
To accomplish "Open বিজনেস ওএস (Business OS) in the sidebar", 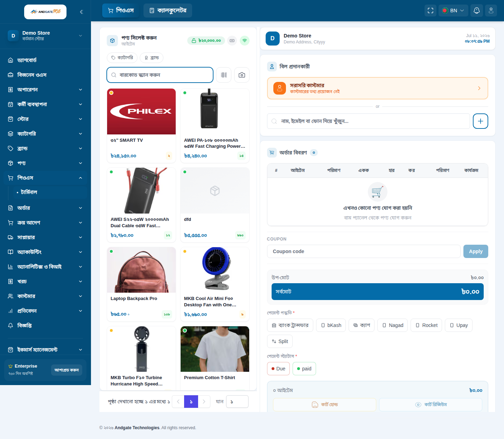I will (45, 75).
